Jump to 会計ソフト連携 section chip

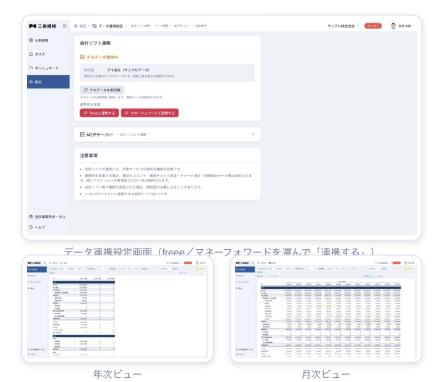[x=140, y=26]
